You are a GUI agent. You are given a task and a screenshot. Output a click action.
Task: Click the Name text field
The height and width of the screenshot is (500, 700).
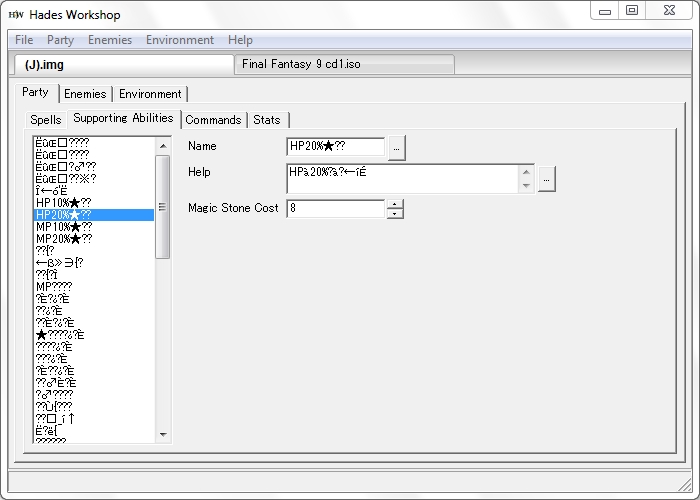point(335,146)
